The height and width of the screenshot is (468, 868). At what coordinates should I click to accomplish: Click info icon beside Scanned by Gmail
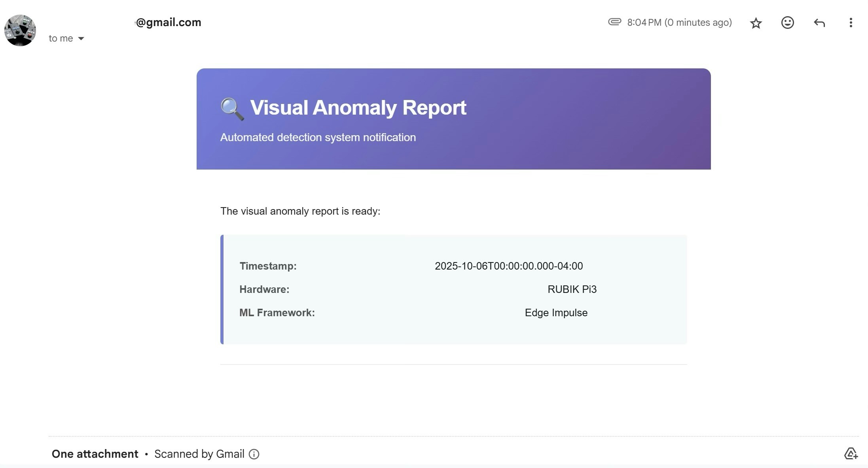(x=254, y=454)
